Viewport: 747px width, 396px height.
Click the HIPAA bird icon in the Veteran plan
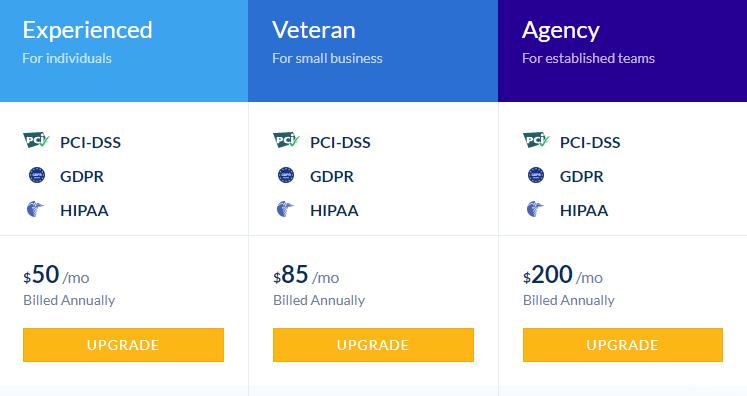click(285, 209)
